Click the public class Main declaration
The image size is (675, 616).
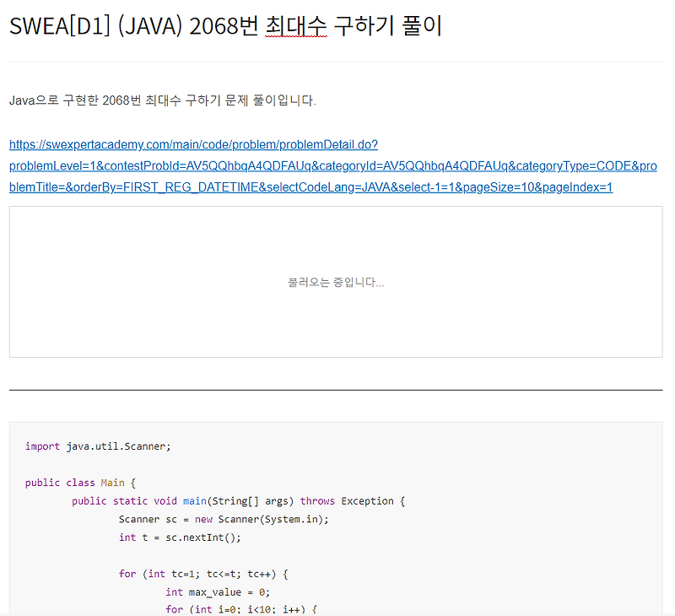pos(79,482)
